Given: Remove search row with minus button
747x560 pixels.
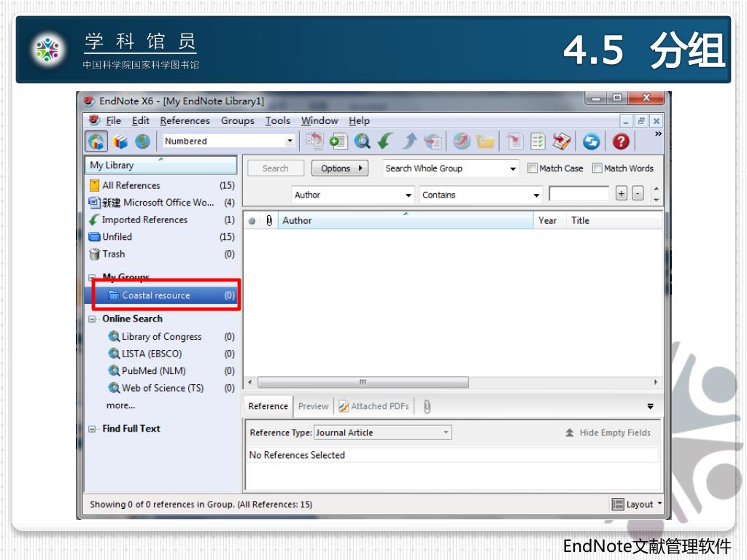Looking at the screenshot, I should coord(638,193).
